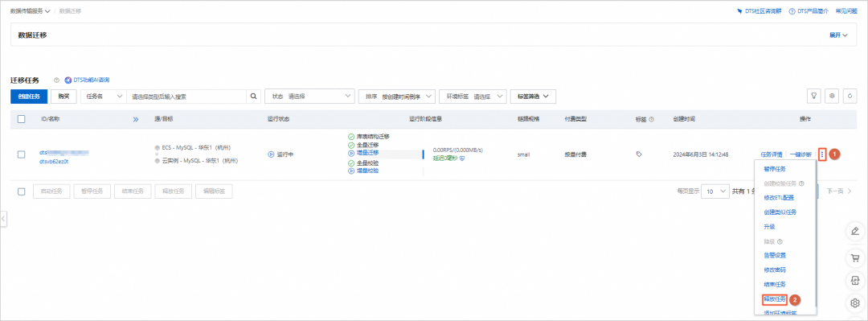Click the heartbeat icon next to 延迟0毫秒
The image size is (868, 321).
click(461, 158)
